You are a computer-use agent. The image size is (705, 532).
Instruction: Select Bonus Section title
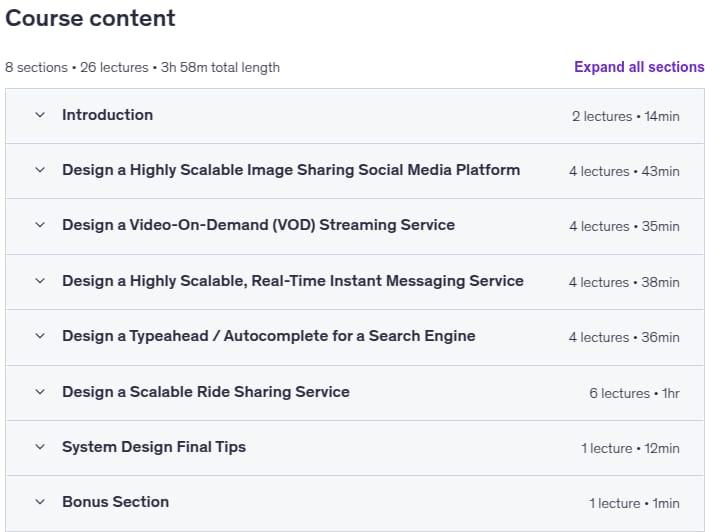[116, 502]
